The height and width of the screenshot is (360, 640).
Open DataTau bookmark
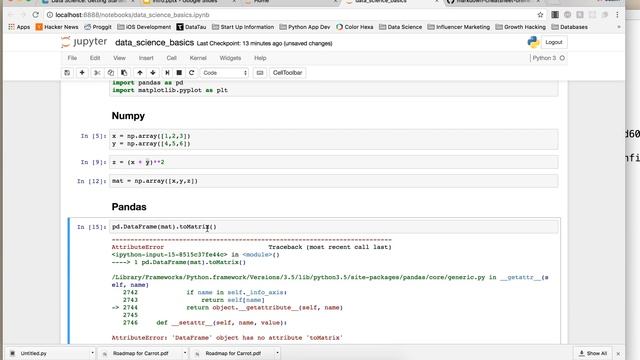(191, 27)
